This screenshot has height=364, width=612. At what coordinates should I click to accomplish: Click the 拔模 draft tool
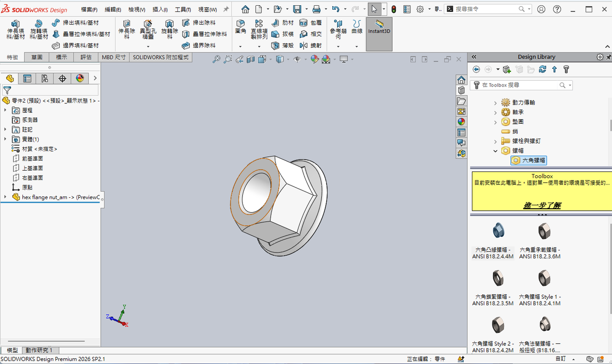pos(283,34)
